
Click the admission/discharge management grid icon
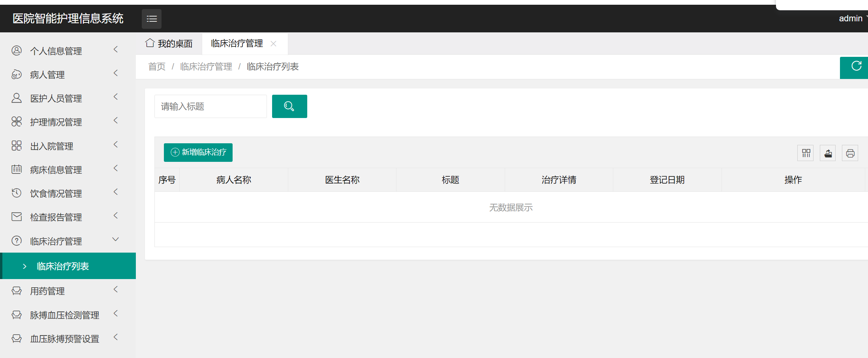(x=17, y=146)
